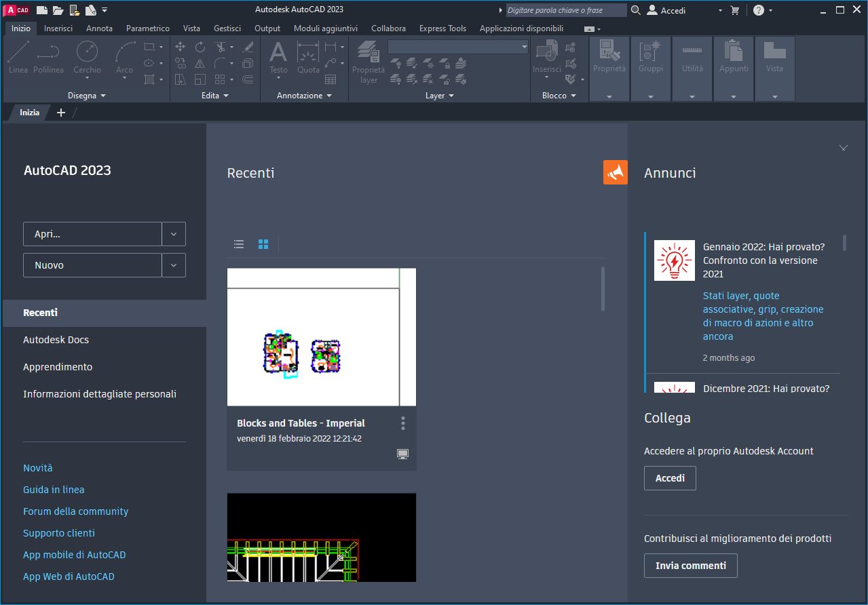The height and width of the screenshot is (605, 868).
Task: Open Autodesk Docs in sidebar
Action: click(56, 340)
